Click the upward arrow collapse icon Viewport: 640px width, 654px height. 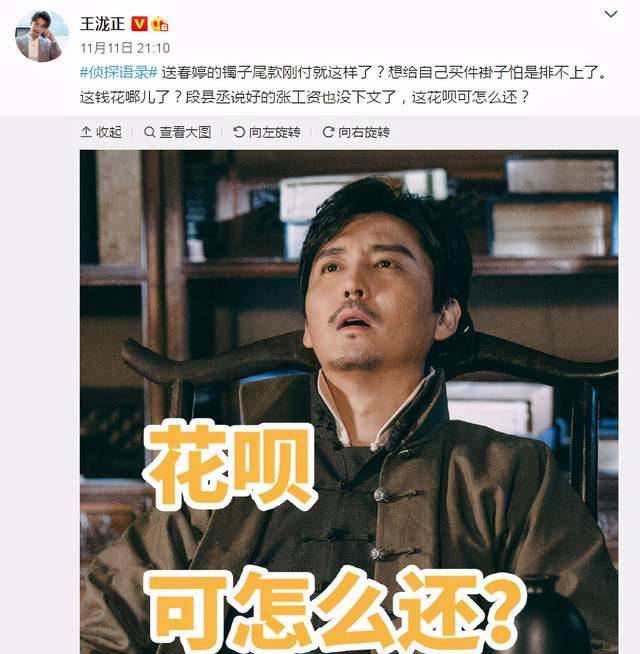pos(86,132)
